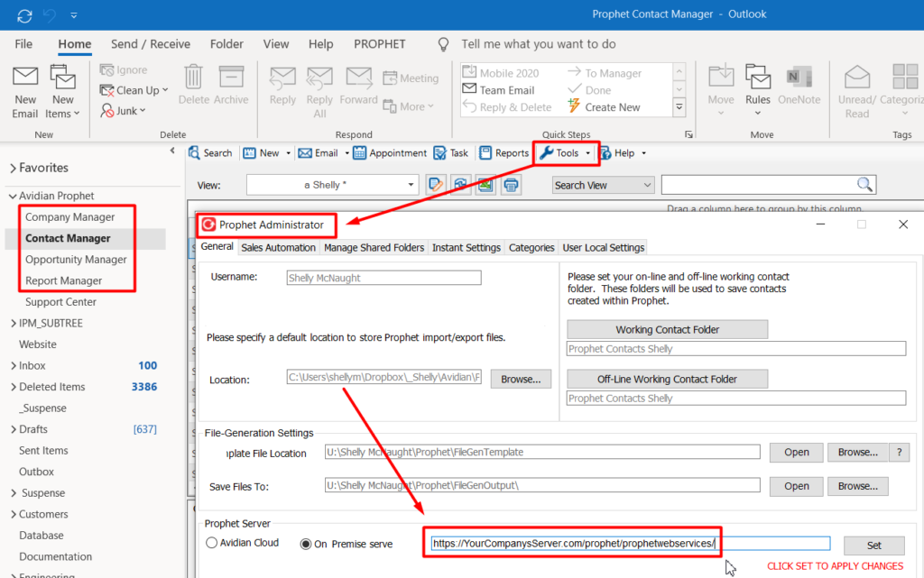This screenshot has height=578, width=924.
Task: Open Prophet Reports from toolbar
Action: click(504, 153)
